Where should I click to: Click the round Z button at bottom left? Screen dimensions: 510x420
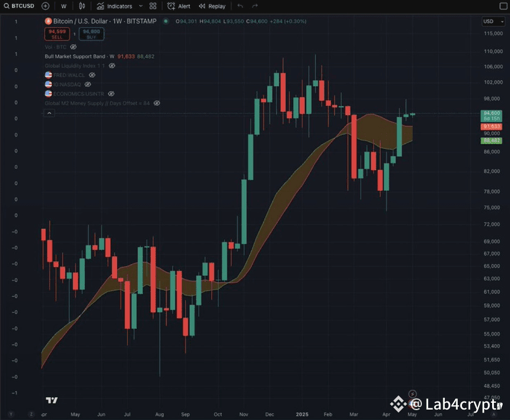tap(31, 414)
